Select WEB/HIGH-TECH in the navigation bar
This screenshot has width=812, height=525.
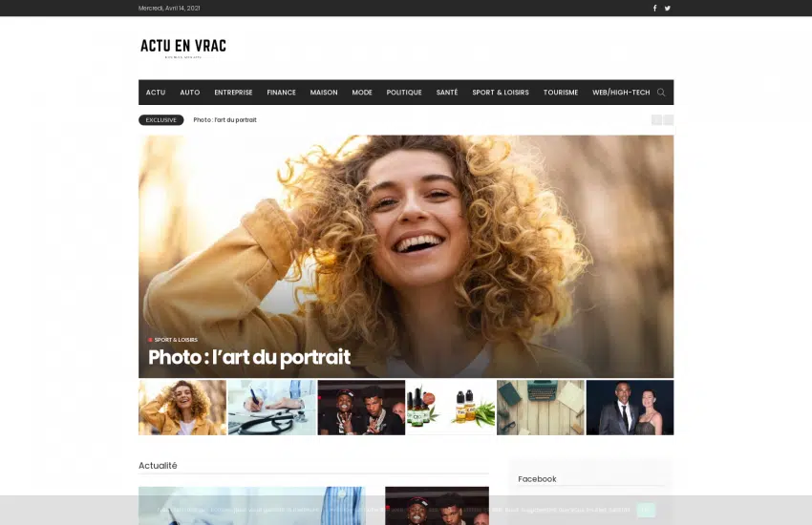point(621,93)
